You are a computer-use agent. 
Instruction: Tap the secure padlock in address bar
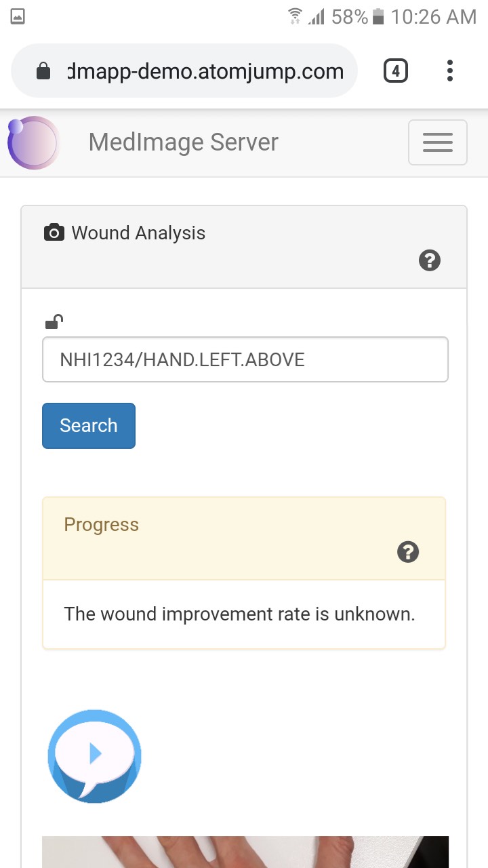click(43, 71)
